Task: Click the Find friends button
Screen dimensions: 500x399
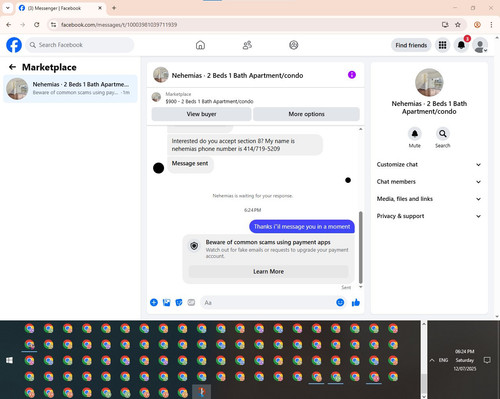Action: pyautogui.click(x=411, y=45)
